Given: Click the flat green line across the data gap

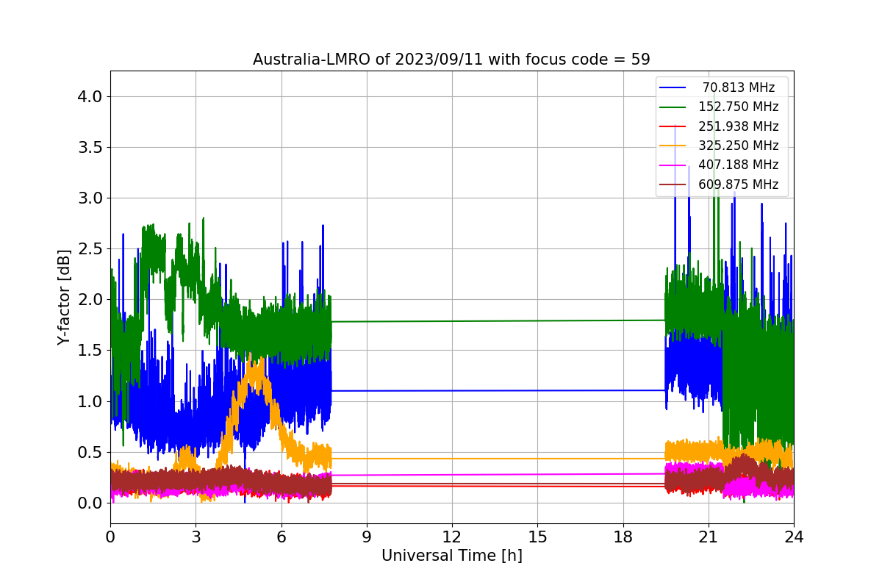Looking at the screenshot, I should [x=498, y=320].
